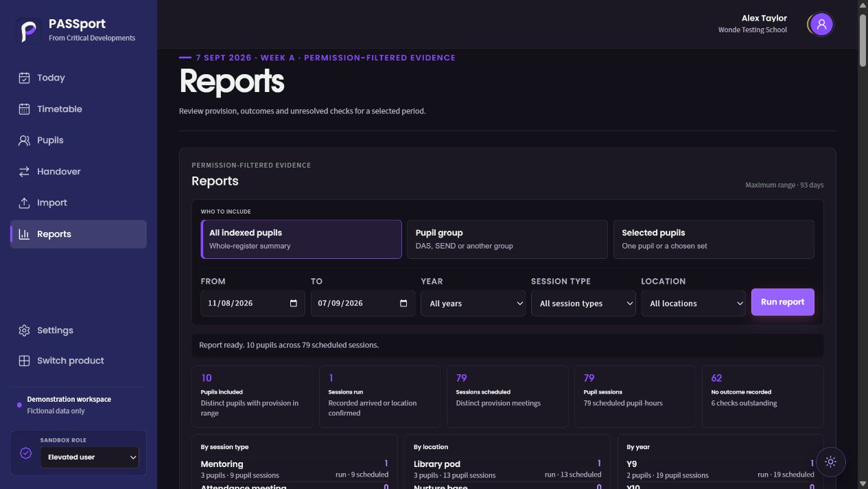Screen dimensions: 868x489
Task: Click the Alex Taylor user name
Action: pyautogui.click(x=764, y=19)
